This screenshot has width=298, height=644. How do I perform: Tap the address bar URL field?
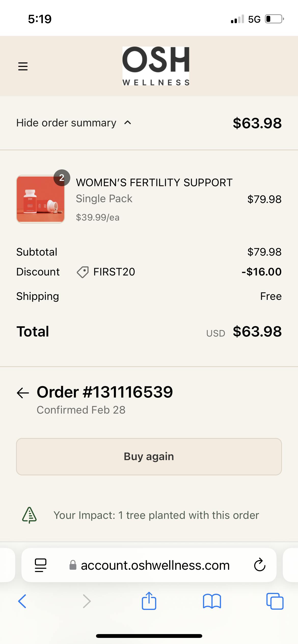pyautogui.click(x=155, y=565)
